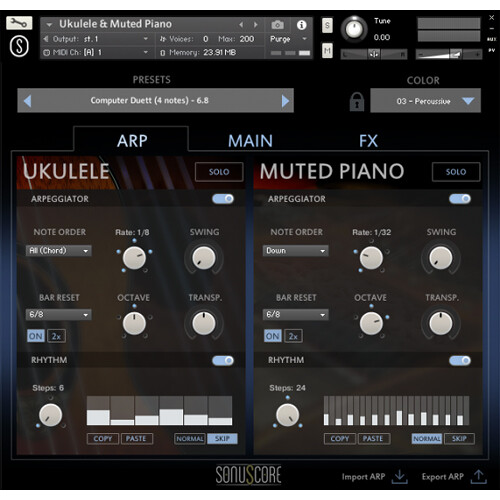Image resolution: width=500 pixels, height=500 pixels.
Task: Click the padlock icon next to Color
Action: tap(357, 101)
